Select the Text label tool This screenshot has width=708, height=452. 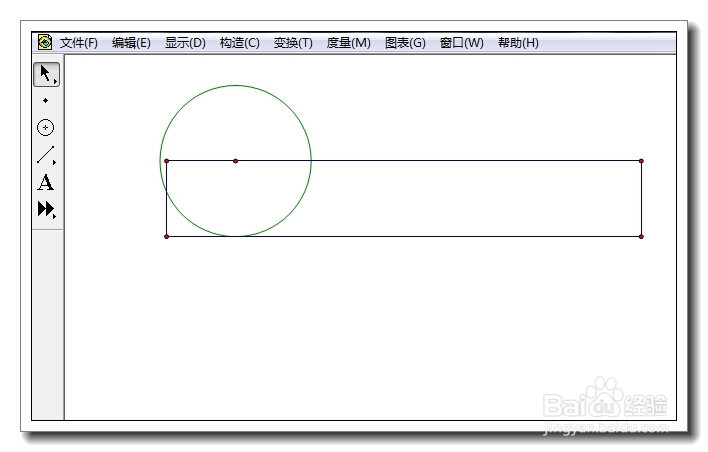pyautogui.click(x=45, y=182)
